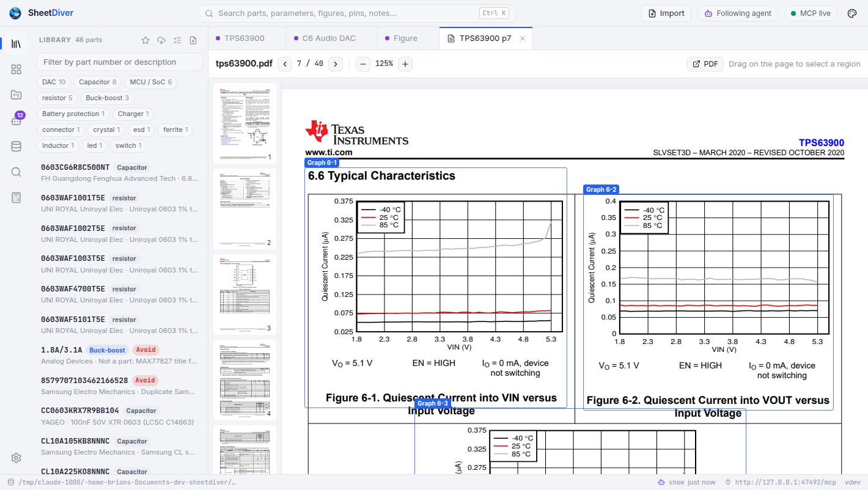Toggle the Buck-boost filter chip

coord(107,98)
